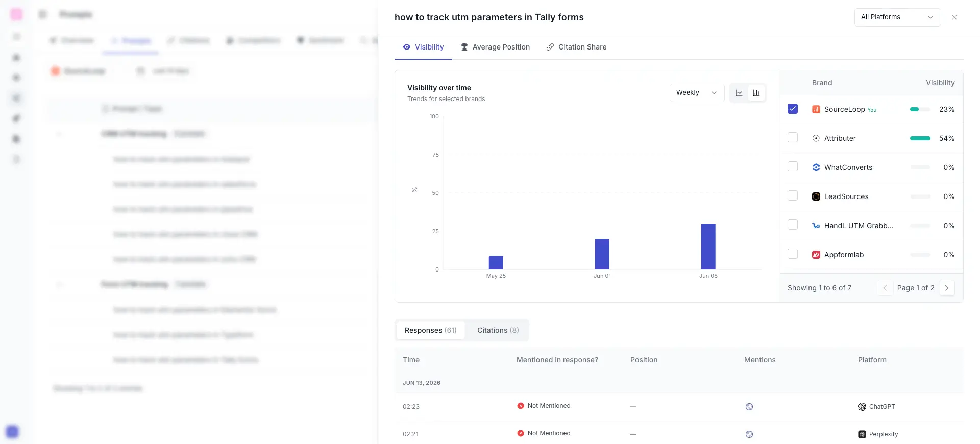Click the Appformlab brand logo icon
This screenshot has height=444, width=980.
pos(816,255)
